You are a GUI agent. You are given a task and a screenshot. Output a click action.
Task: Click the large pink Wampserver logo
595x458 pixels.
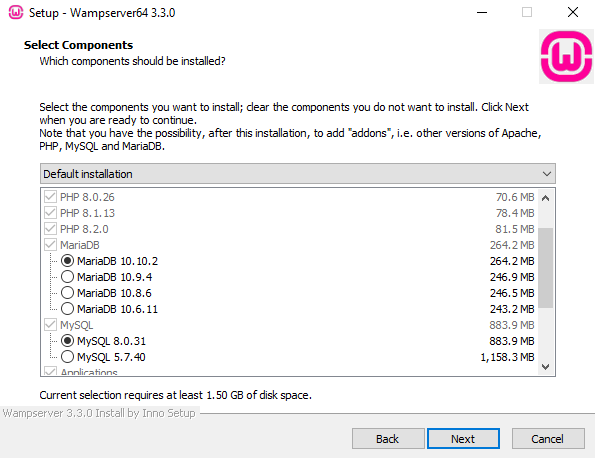(566, 57)
